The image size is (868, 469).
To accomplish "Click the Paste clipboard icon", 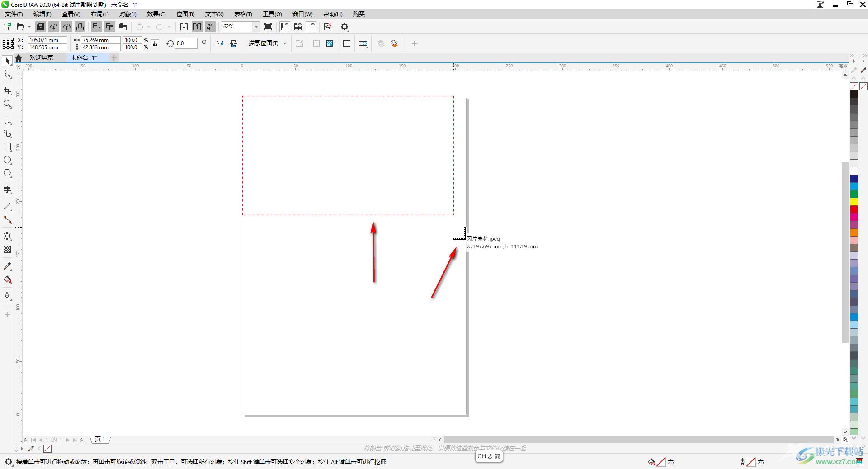I will point(123,27).
